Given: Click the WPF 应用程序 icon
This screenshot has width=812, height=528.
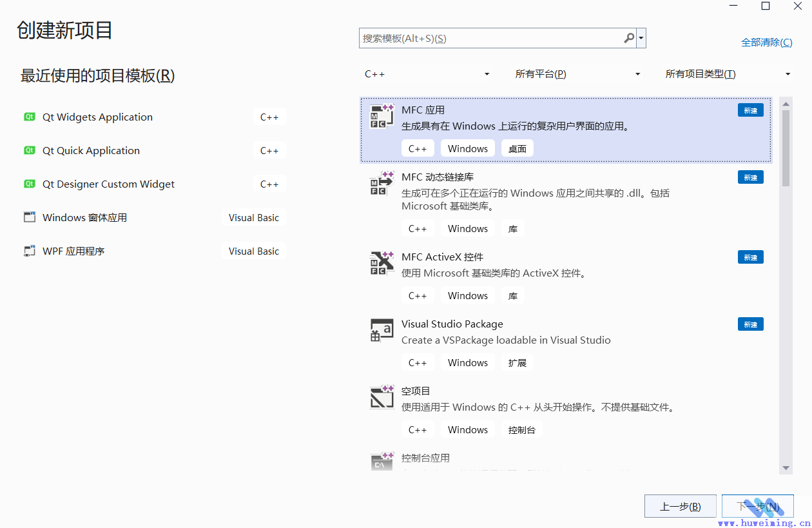Looking at the screenshot, I should [30, 251].
